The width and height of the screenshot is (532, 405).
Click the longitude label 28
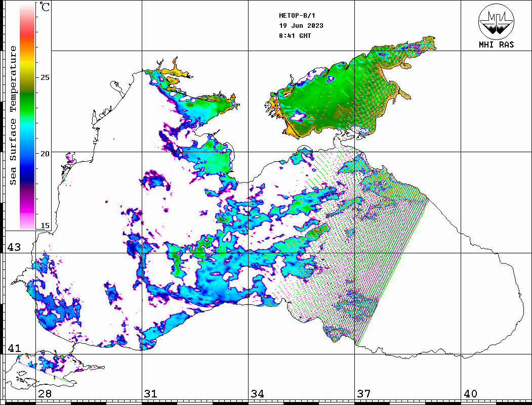(45, 394)
